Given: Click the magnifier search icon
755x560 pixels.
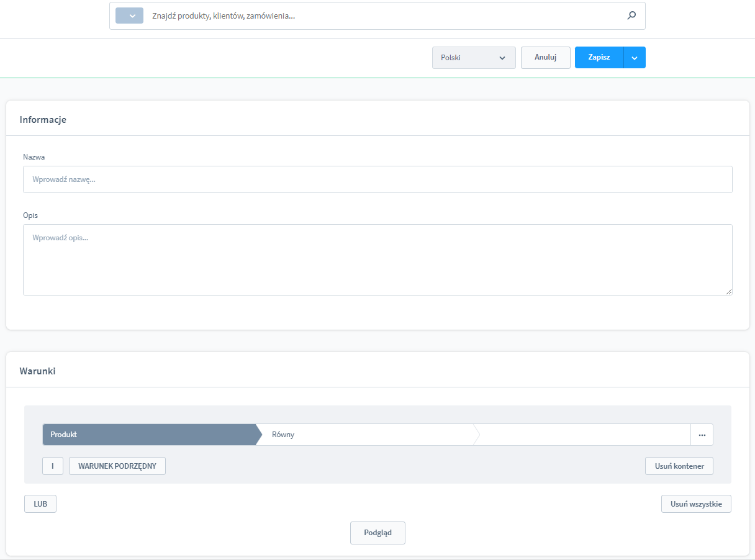Looking at the screenshot, I should point(631,16).
